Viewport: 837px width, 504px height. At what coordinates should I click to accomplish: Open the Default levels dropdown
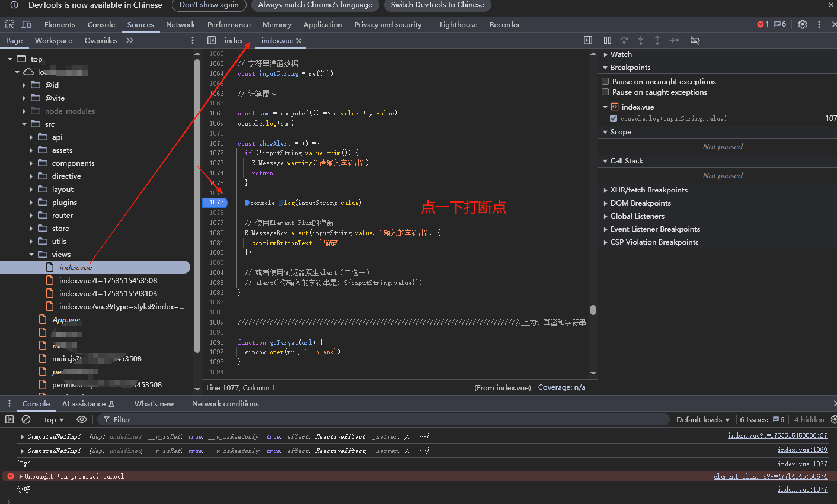point(703,419)
